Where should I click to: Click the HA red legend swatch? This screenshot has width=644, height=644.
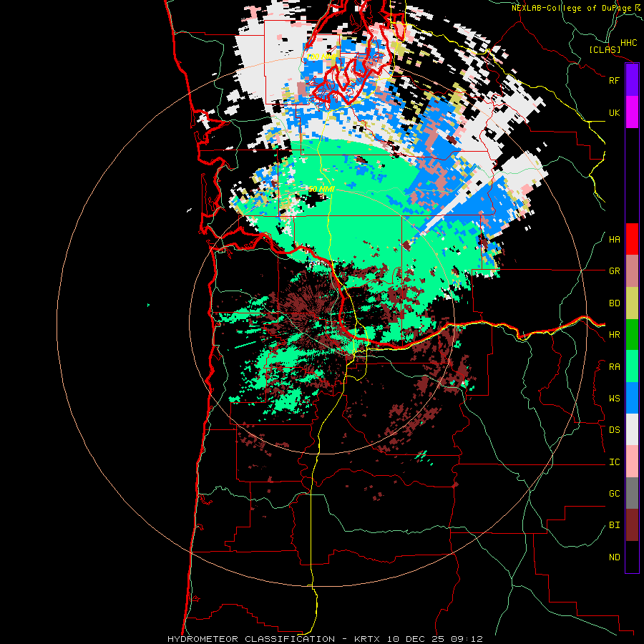[x=632, y=239]
